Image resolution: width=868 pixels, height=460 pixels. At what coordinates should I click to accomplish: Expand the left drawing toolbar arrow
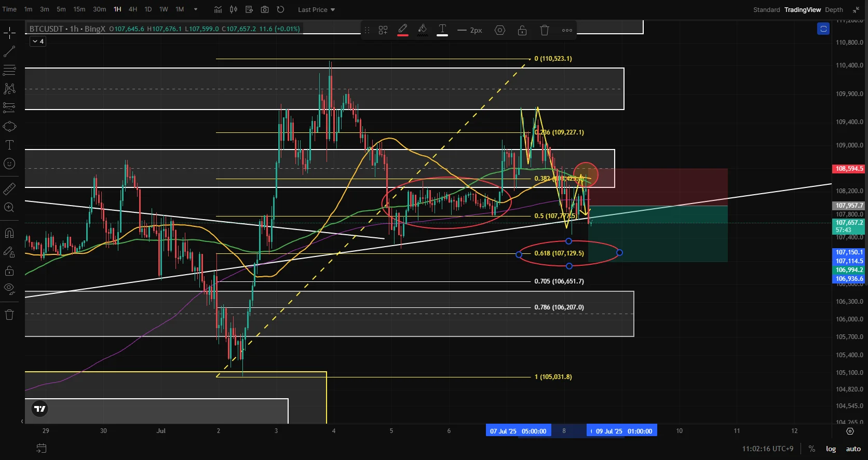coord(22,421)
